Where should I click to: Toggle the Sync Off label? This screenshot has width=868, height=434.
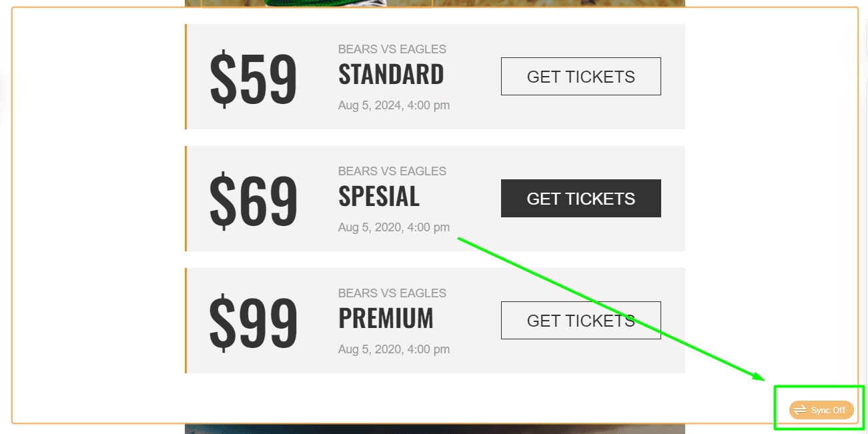[828, 410]
